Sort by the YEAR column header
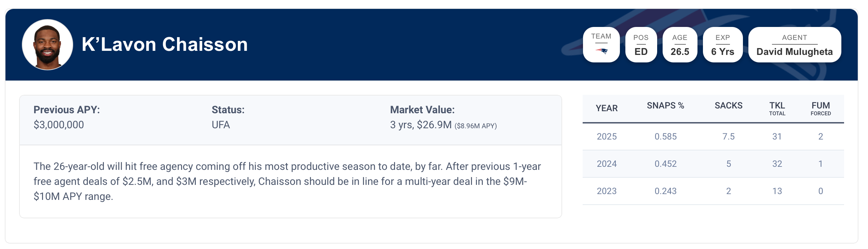This screenshot has height=249, width=868. 607,108
